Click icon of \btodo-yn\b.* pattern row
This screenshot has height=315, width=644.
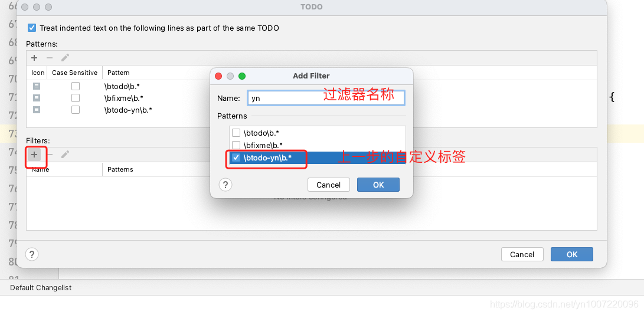click(x=37, y=110)
